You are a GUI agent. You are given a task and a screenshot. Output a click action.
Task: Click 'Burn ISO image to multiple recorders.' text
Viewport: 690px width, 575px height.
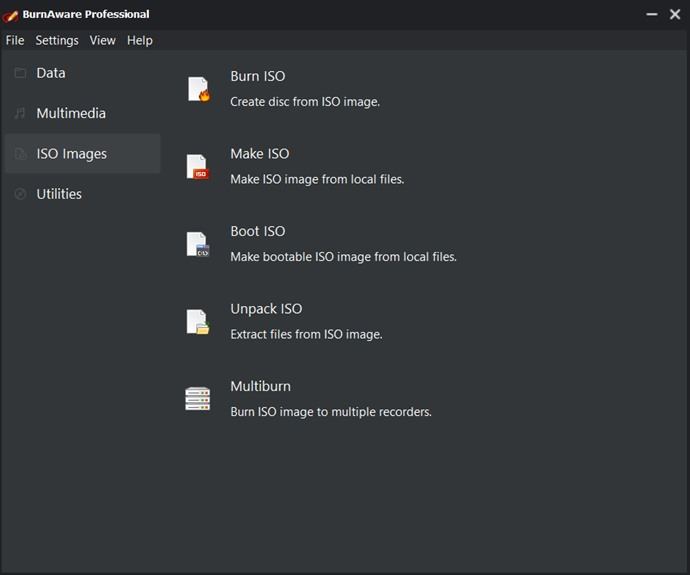(x=331, y=412)
